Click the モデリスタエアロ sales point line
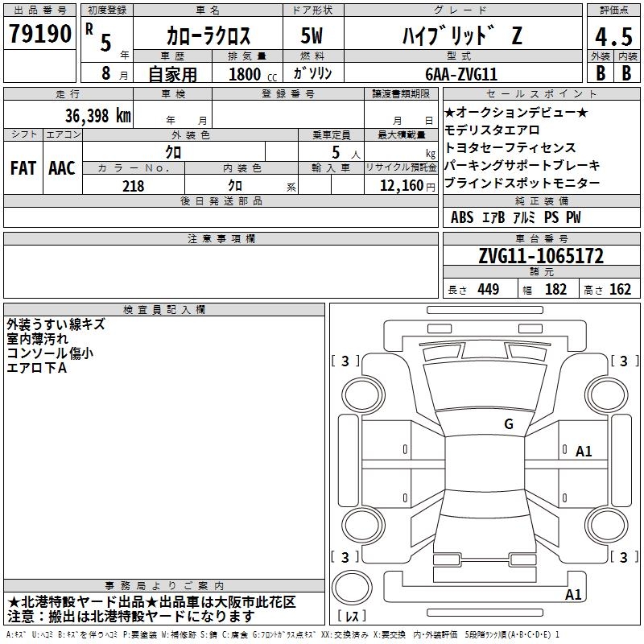Screen dimensions: 644x644 pos(492,130)
